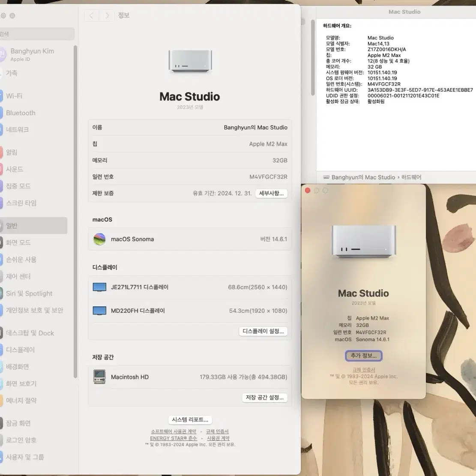Select Bluetooth in the settings sidebar
This screenshot has width=476, height=476.
[x=21, y=113]
